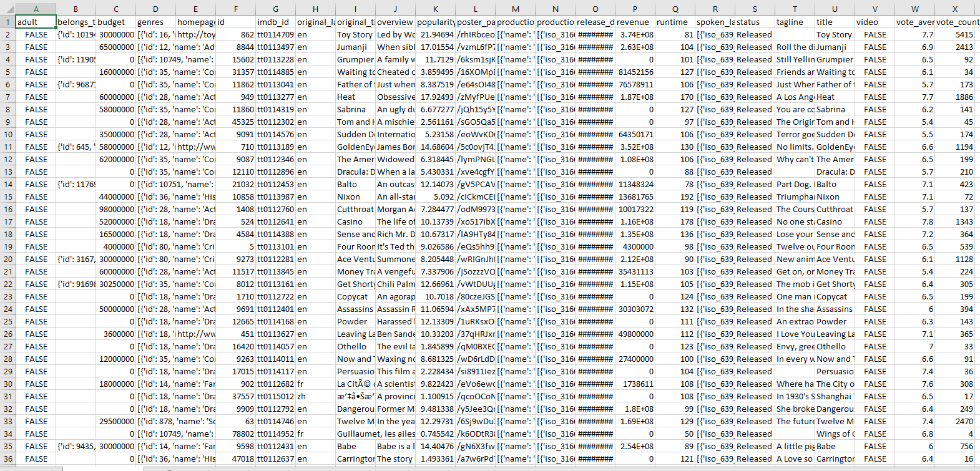The image size is (980, 471).
Task: Select the collection cell starting "{'id': 645"
Action: point(76,147)
